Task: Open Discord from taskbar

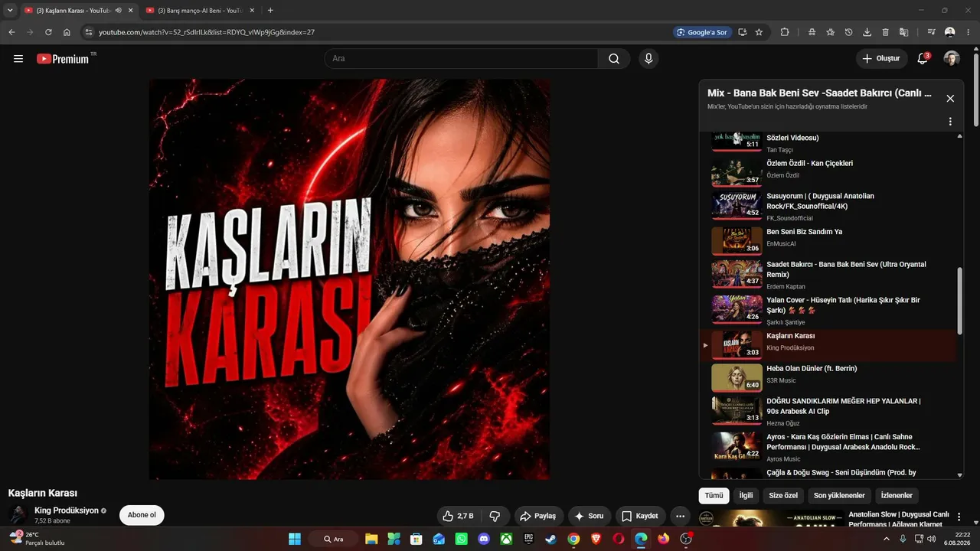Action: pos(484,539)
